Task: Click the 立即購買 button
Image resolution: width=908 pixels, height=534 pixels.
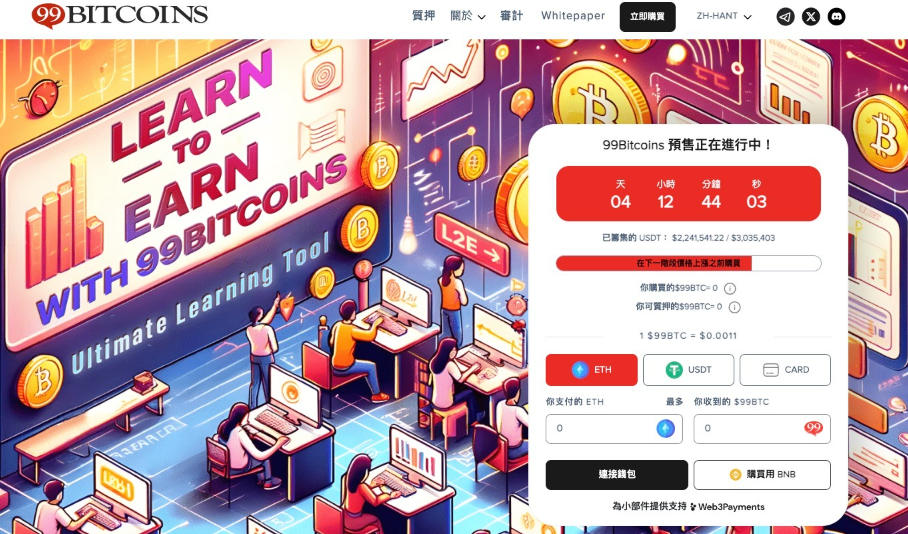Action: tap(647, 17)
